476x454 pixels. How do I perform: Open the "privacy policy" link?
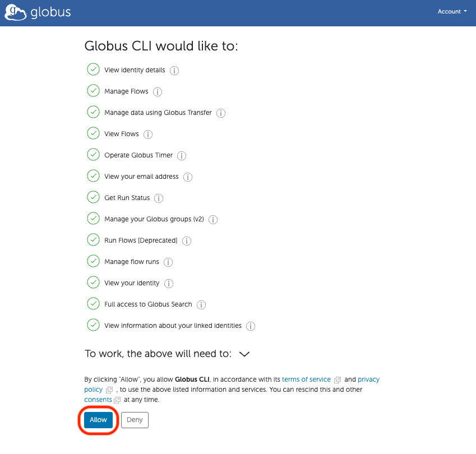[x=368, y=379]
